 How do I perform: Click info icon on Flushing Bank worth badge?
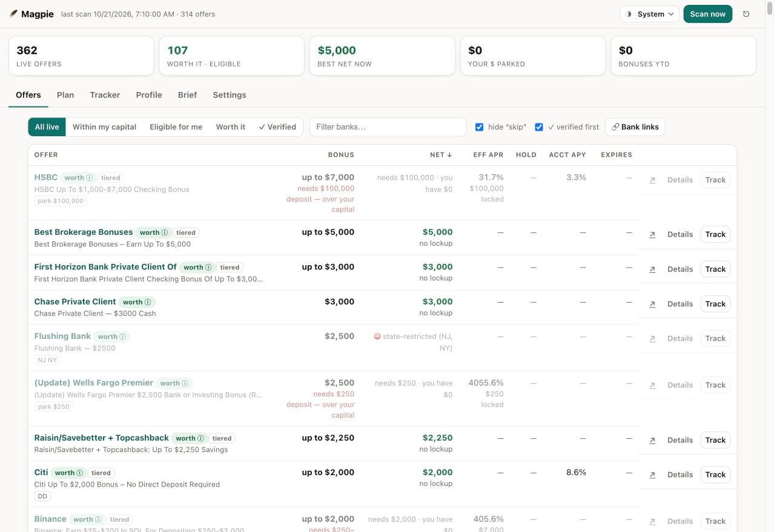click(123, 337)
